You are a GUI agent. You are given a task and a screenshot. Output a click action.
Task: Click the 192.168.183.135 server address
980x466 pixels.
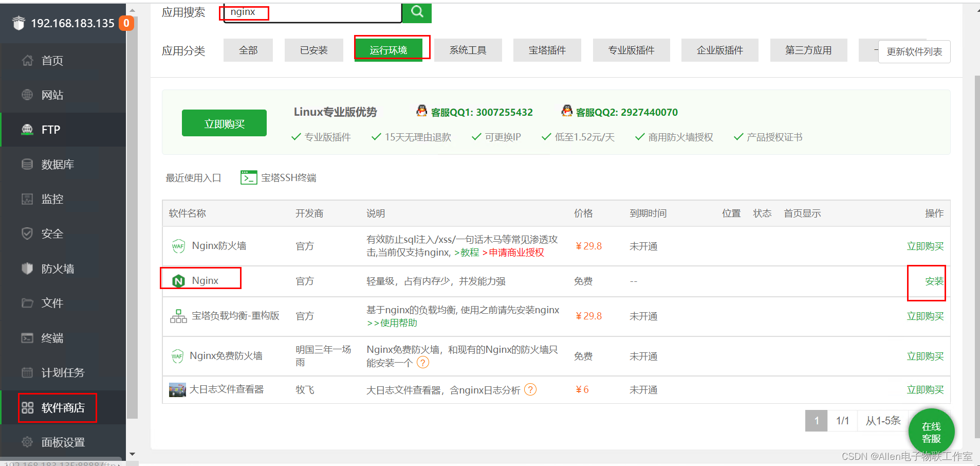pos(72,23)
